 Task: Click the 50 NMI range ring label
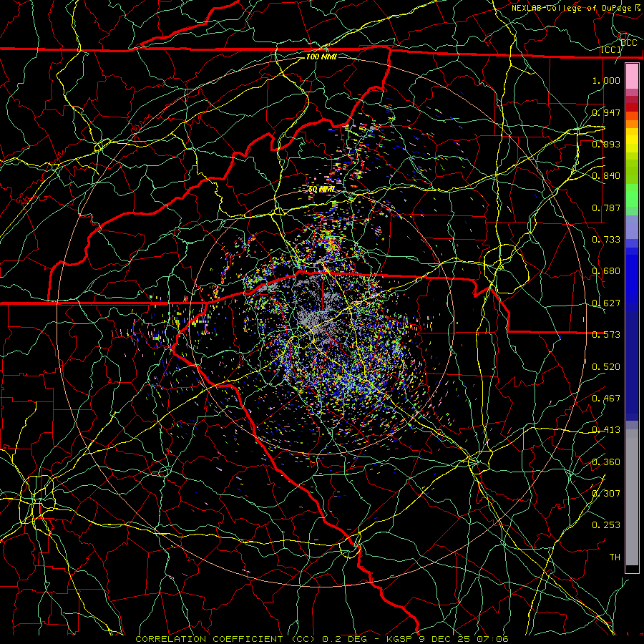[321, 190]
